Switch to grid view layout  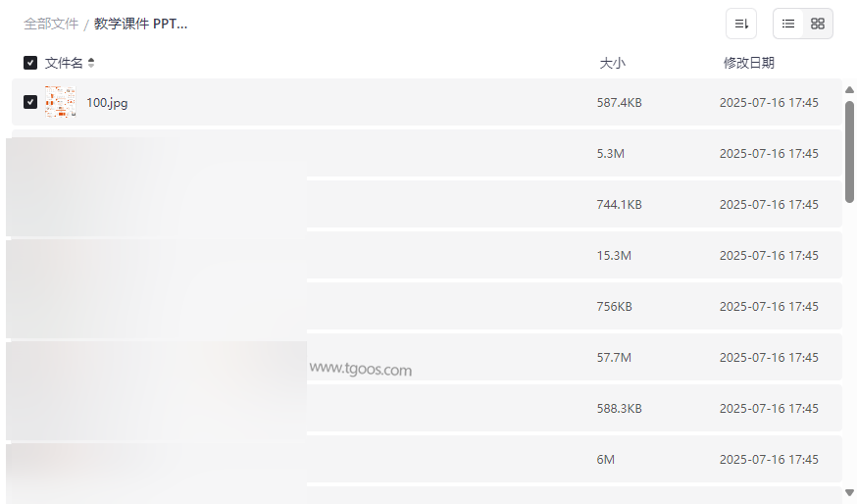[818, 24]
